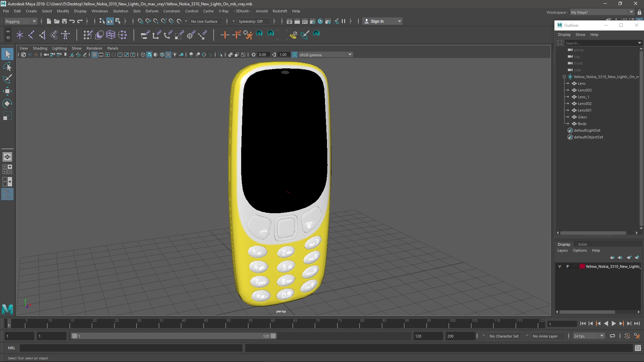Toggle loop playback mode
This screenshot has height=362, width=644.
[612, 336]
